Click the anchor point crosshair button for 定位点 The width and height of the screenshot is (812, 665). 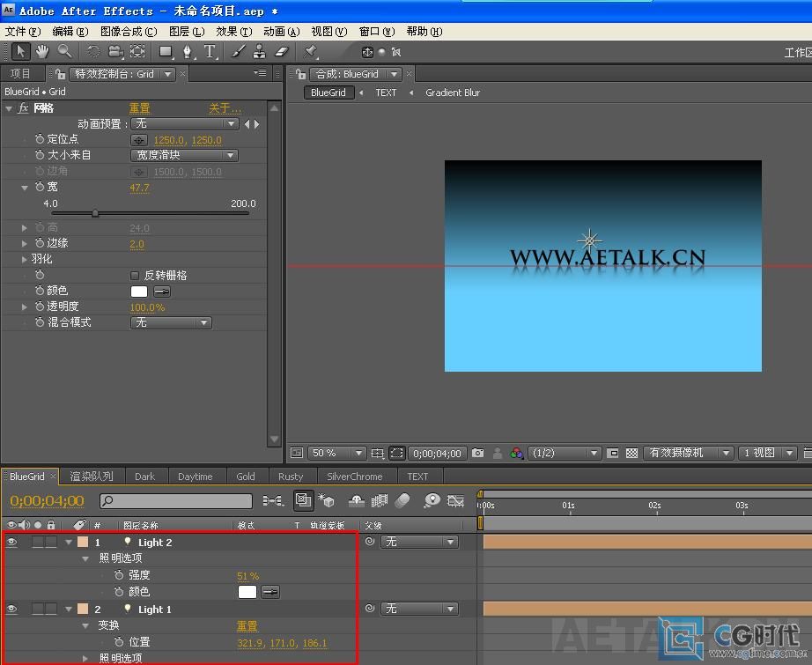[x=139, y=140]
